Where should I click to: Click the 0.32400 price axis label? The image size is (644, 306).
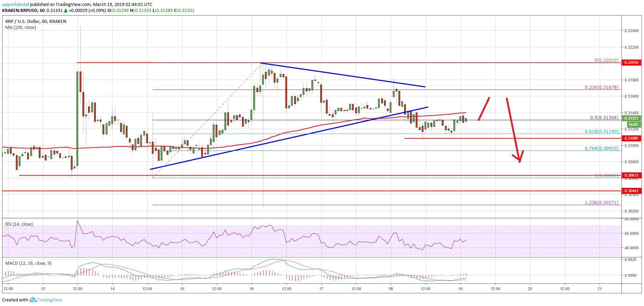(631, 31)
